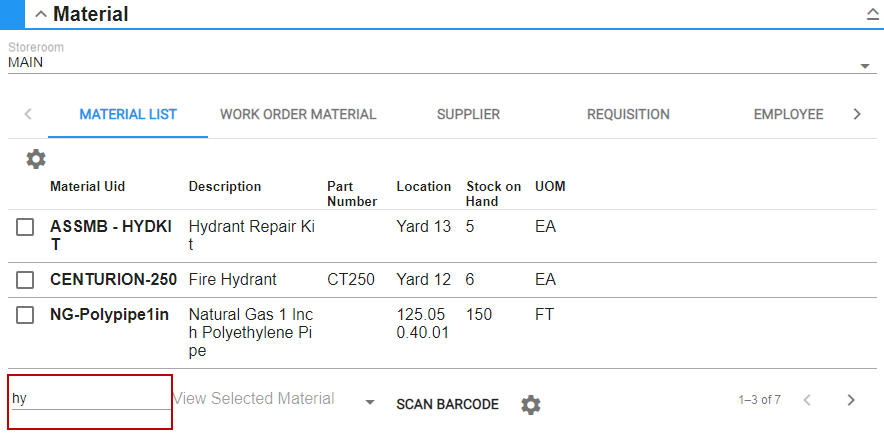Viewport: 884px width, 437px height.
Task: Open the Supplier tab
Action: (x=468, y=115)
